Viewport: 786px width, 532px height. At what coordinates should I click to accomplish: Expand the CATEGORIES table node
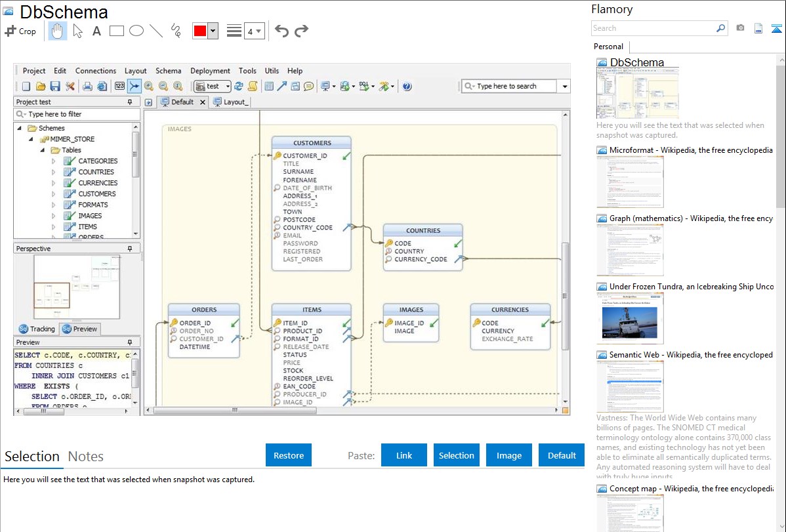[53, 161]
